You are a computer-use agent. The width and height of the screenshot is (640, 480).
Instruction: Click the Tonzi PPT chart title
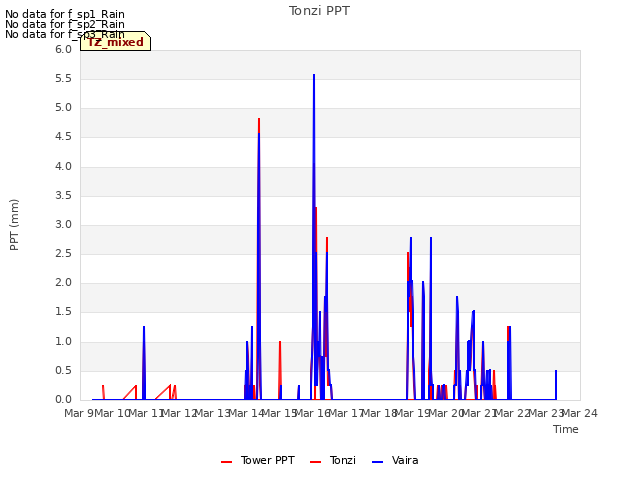coord(319,11)
